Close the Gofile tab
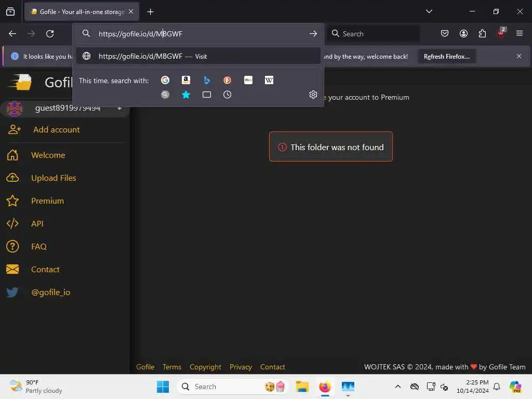 tap(131, 11)
